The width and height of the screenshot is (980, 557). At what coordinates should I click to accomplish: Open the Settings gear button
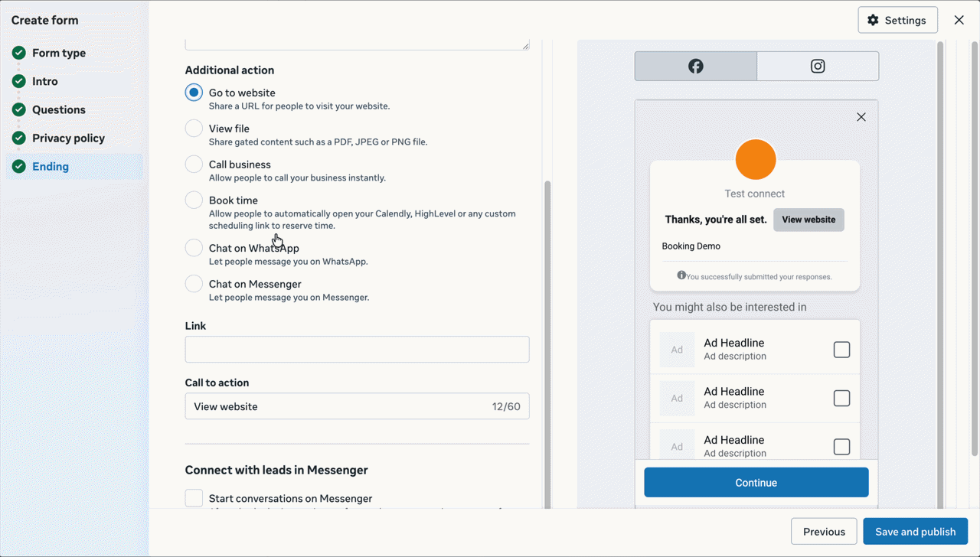(897, 21)
